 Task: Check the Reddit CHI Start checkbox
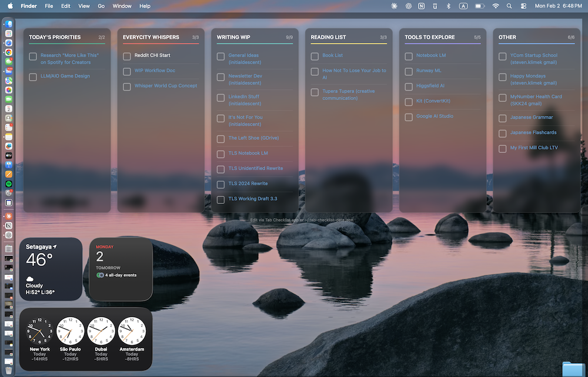(127, 56)
